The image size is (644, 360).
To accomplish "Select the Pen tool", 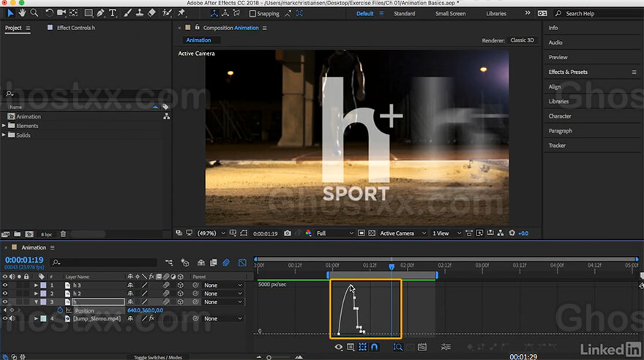I will click(101, 13).
